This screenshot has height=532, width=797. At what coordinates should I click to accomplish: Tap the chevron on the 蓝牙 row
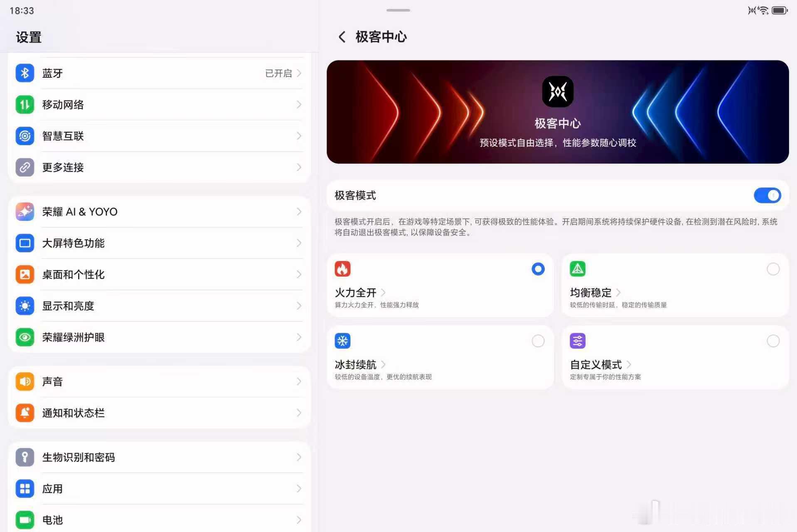tap(299, 73)
